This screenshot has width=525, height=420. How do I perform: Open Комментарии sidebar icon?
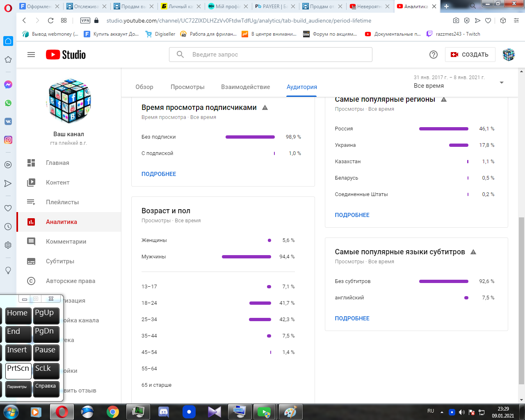coord(31,242)
